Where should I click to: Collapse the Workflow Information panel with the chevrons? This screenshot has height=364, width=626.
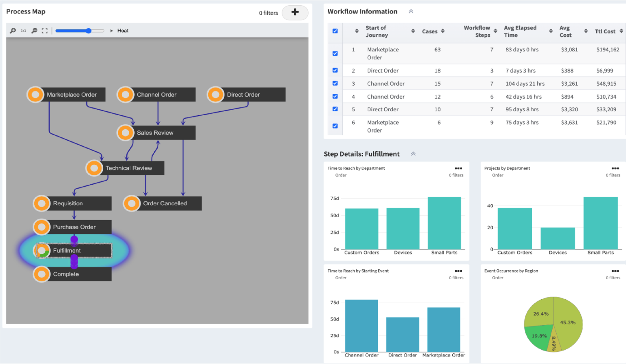411,11
